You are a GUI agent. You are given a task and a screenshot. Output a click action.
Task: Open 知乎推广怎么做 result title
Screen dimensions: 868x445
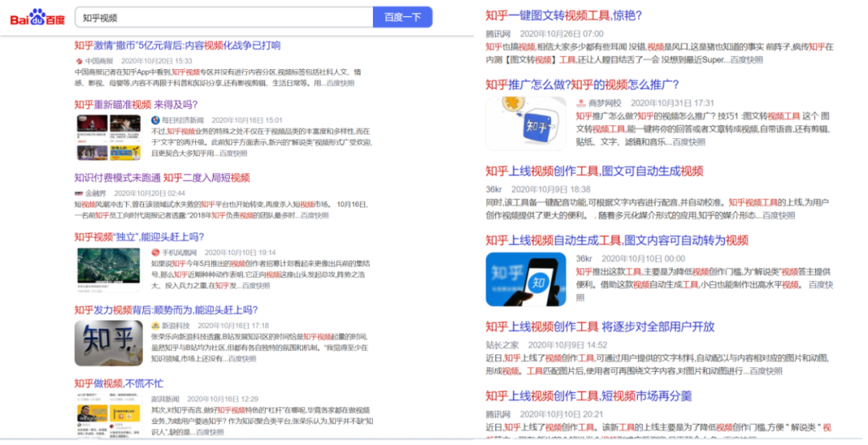(582, 84)
